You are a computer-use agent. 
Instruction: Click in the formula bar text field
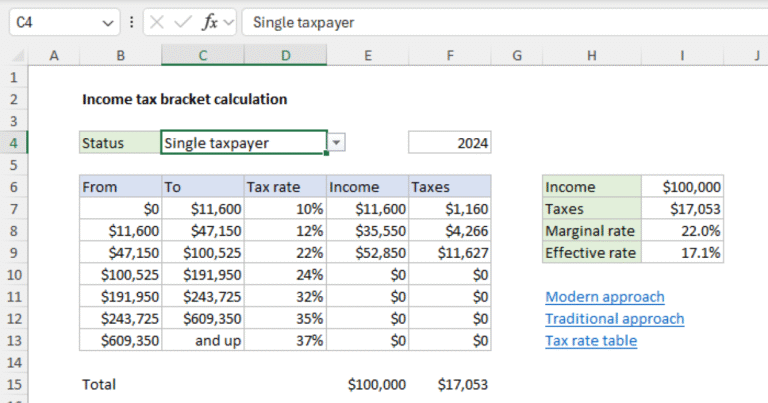click(505, 23)
